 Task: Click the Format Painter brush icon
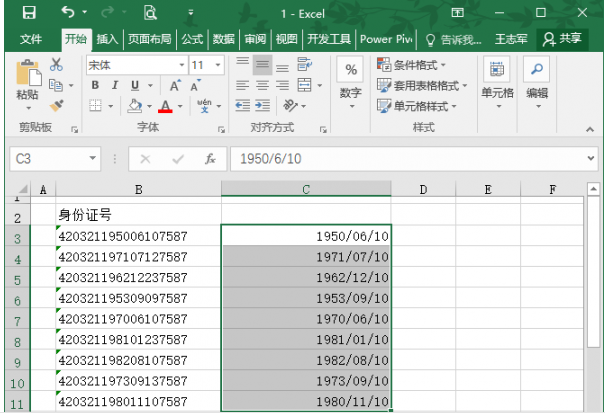tap(56, 106)
